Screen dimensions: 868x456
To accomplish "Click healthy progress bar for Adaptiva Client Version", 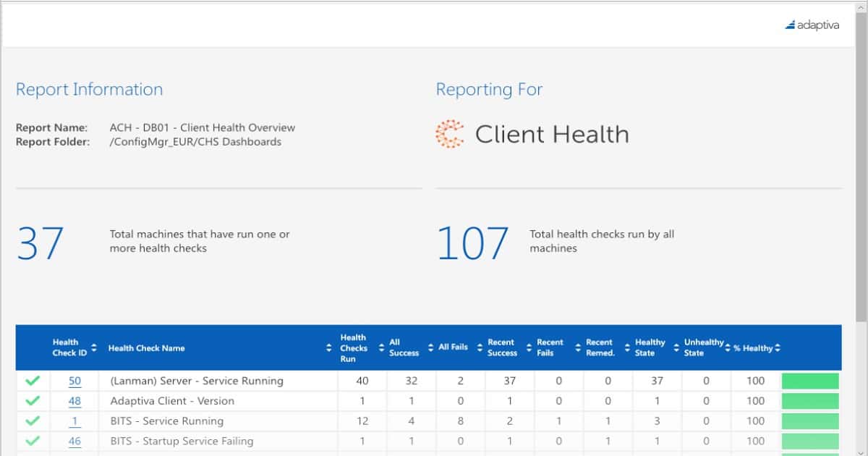I will [810, 401].
